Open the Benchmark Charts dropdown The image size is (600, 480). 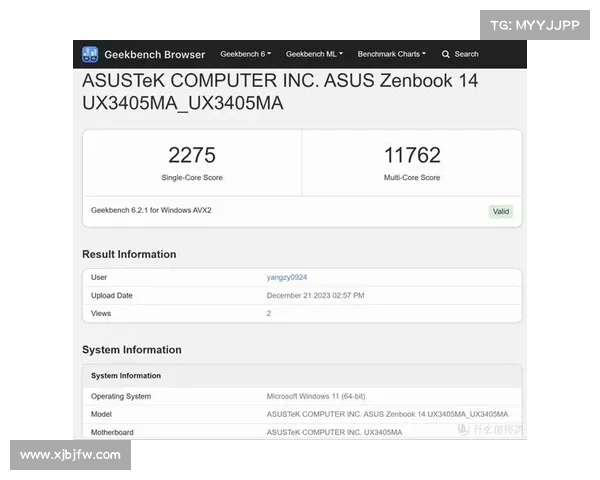coord(391,54)
